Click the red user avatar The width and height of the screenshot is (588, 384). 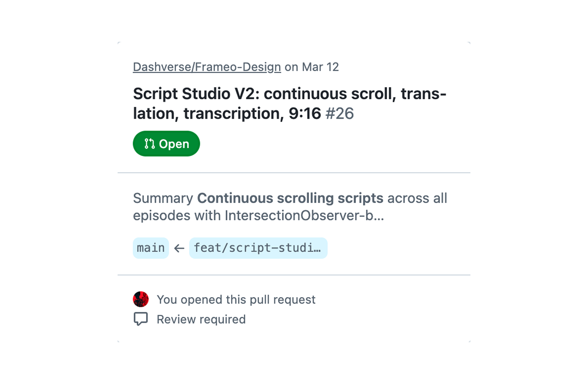141,299
